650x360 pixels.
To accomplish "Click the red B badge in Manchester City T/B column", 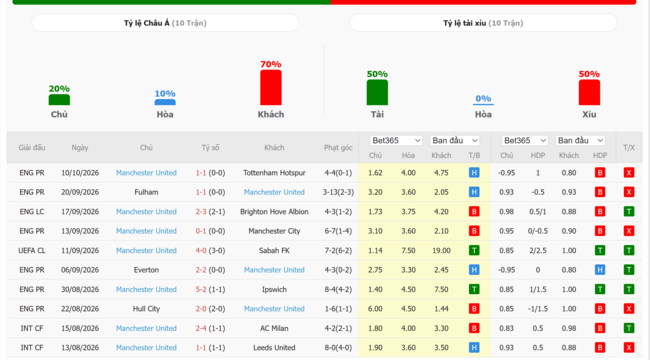I will (x=474, y=231).
